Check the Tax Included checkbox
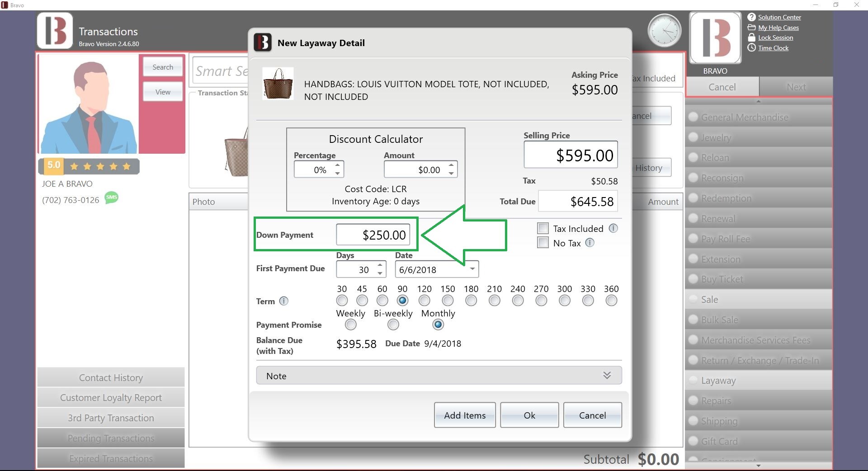 click(543, 228)
